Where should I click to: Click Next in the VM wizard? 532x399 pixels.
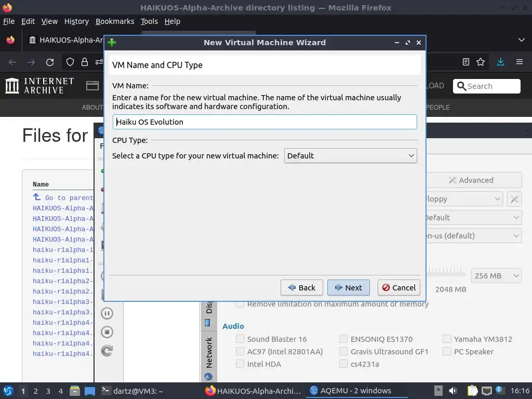pos(349,288)
